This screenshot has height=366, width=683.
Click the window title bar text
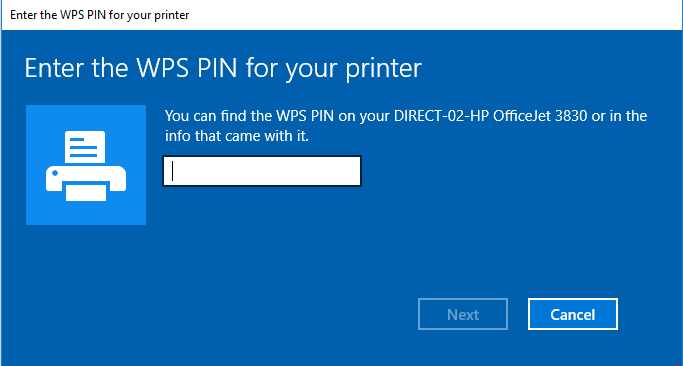click(x=100, y=15)
